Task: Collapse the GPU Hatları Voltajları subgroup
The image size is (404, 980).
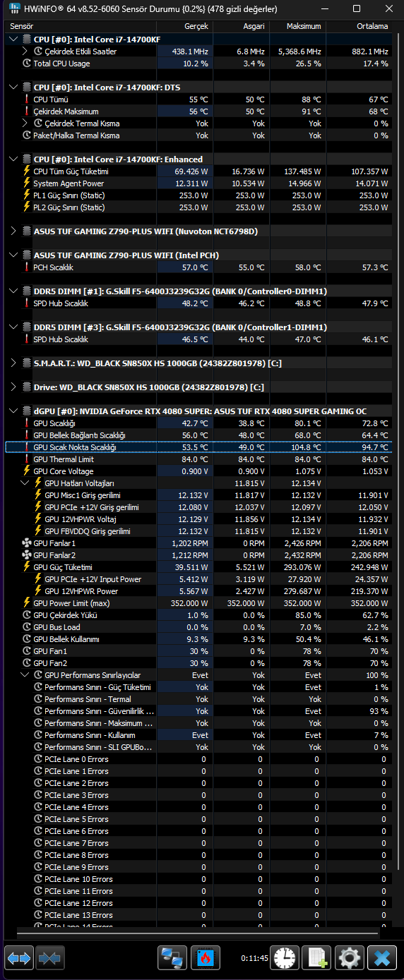Action: (26, 483)
